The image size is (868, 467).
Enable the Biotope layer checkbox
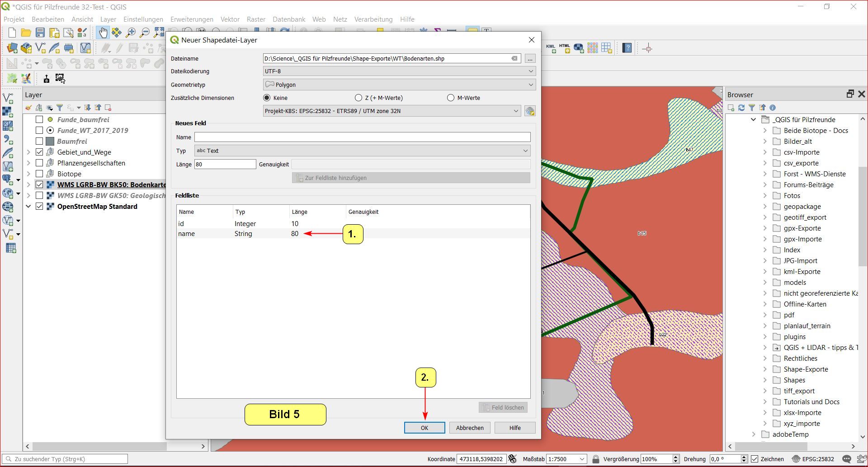tap(39, 174)
